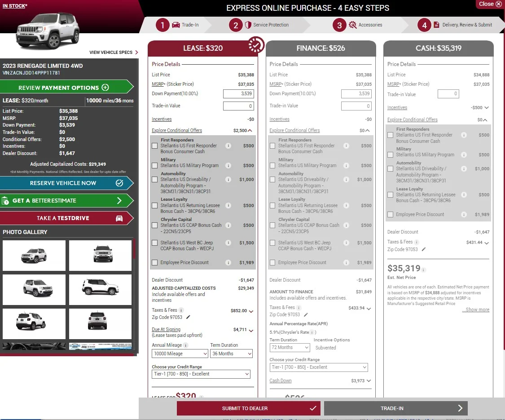
Task: Click info icon for Lease West BC Jeep CCAP
Action: (x=228, y=243)
